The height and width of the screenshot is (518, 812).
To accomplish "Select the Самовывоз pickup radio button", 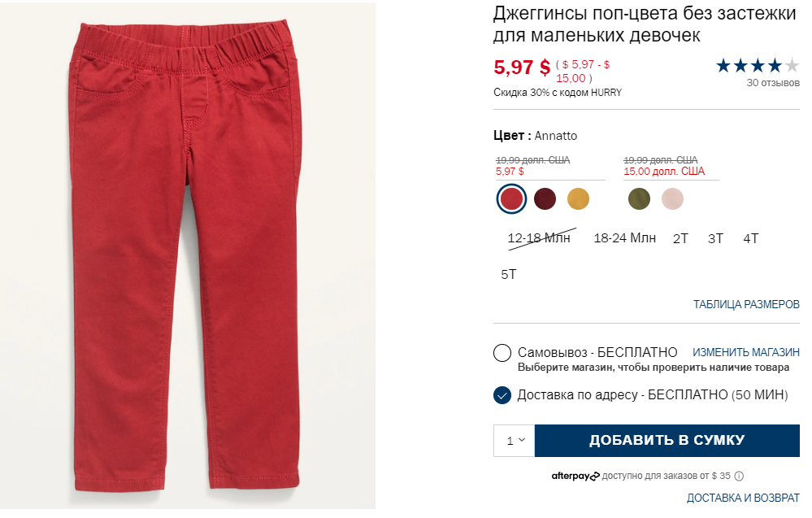I will (502, 353).
